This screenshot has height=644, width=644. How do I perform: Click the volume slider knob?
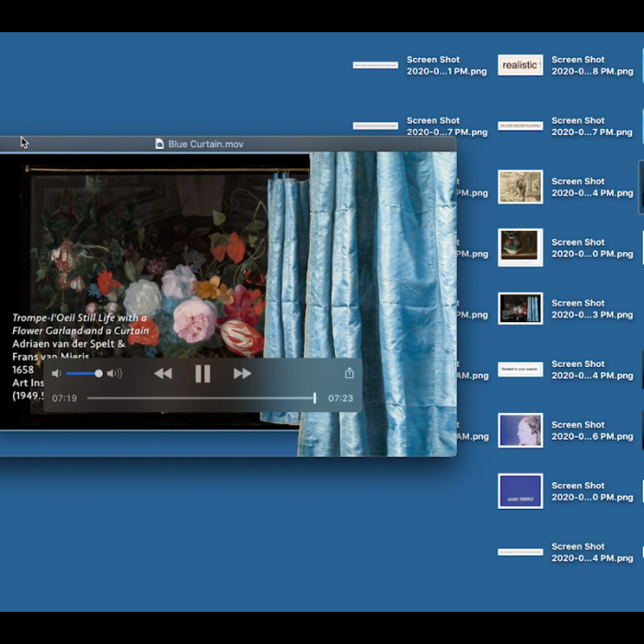(x=98, y=374)
